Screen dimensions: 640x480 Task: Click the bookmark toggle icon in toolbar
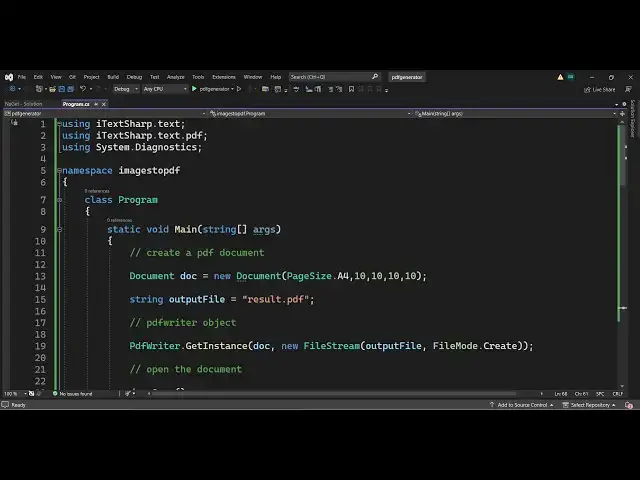pyautogui.click(x=351, y=89)
